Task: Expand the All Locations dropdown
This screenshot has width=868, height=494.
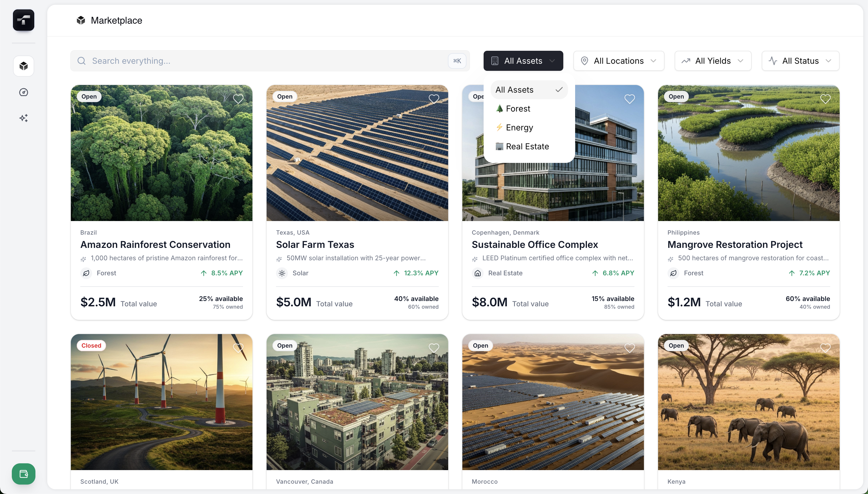Action: (x=618, y=61)
